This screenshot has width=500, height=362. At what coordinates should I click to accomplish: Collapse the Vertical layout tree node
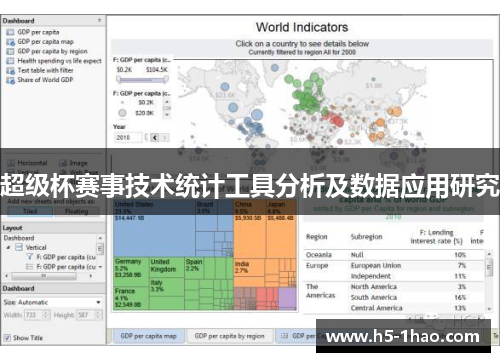pyautogui.click(x=8, y=247)
